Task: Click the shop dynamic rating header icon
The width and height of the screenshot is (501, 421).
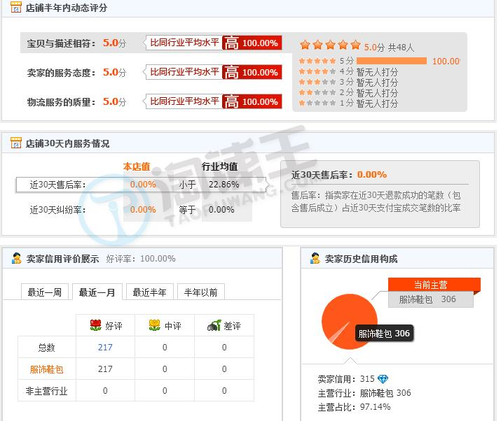Action: coord(16,7)
